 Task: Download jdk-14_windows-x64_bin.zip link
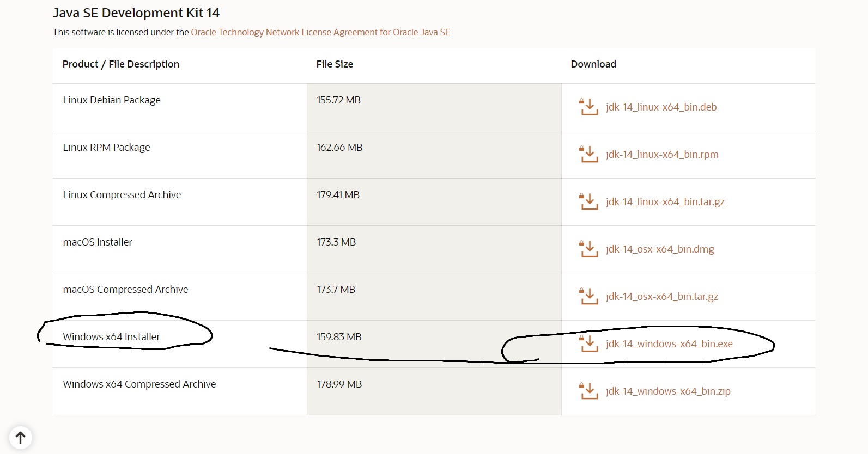(x=668, y=391)
